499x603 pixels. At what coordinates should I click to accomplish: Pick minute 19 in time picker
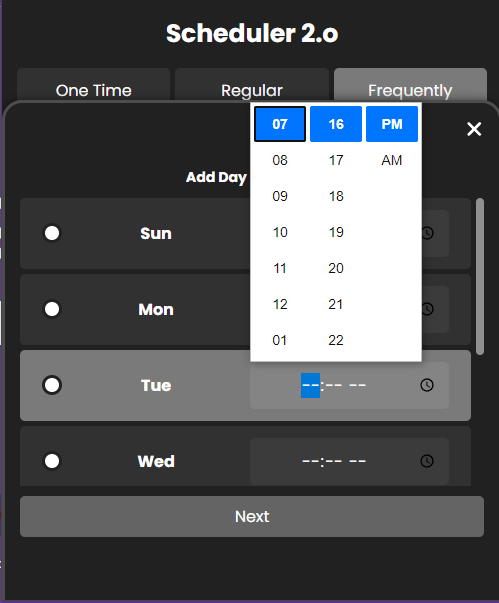click(336, 232)
